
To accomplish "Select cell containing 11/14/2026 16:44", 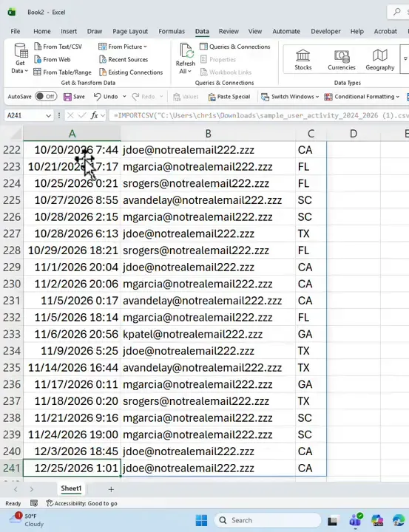I will [72, 368].
